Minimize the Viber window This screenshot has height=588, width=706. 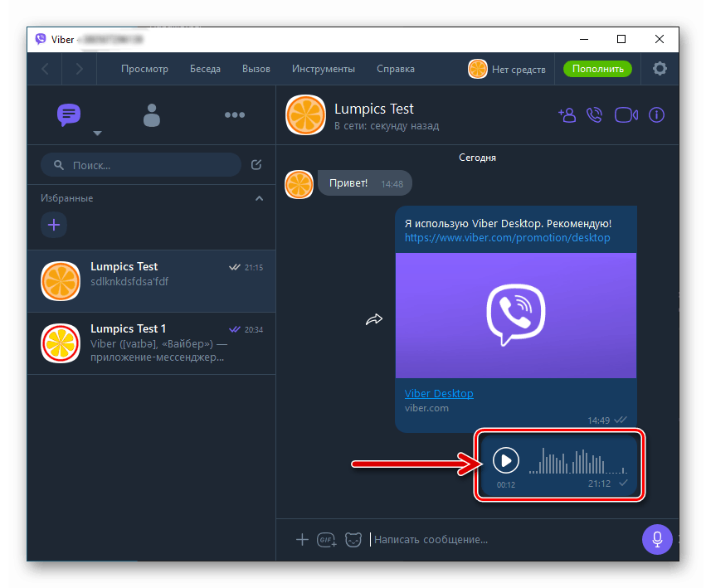pos(584,39)
